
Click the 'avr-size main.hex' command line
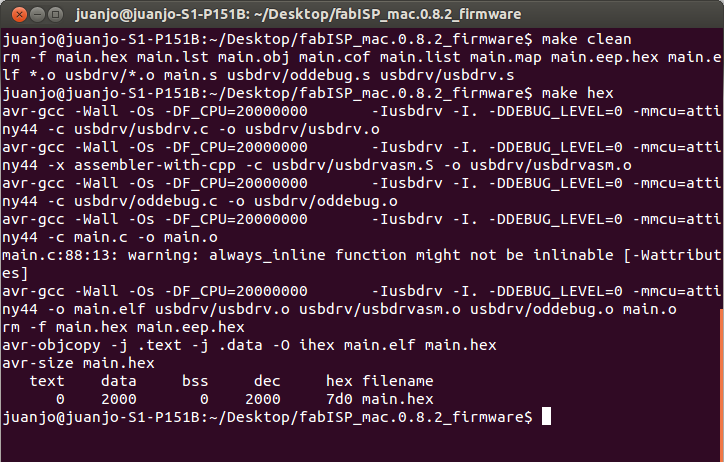pos(78,363)
